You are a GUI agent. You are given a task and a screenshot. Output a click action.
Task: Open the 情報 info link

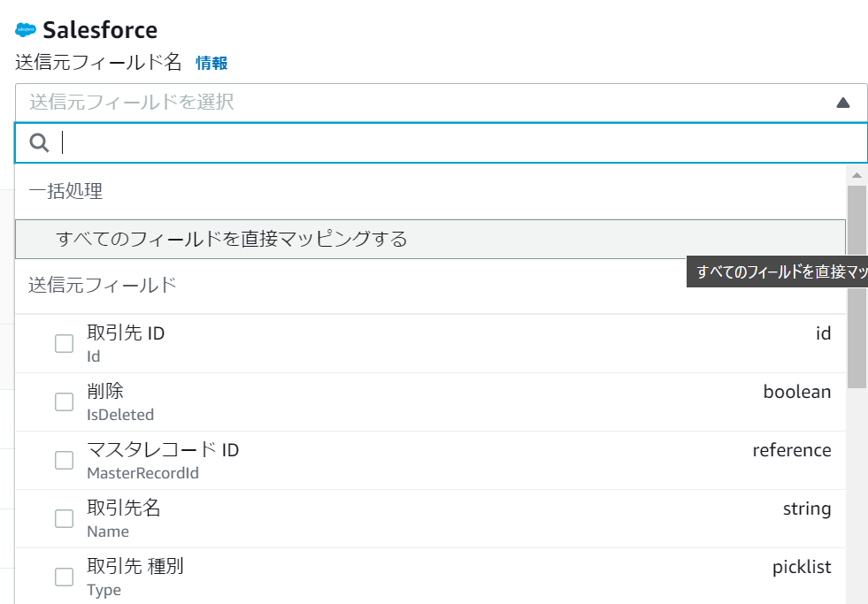[x=211, y=63]
